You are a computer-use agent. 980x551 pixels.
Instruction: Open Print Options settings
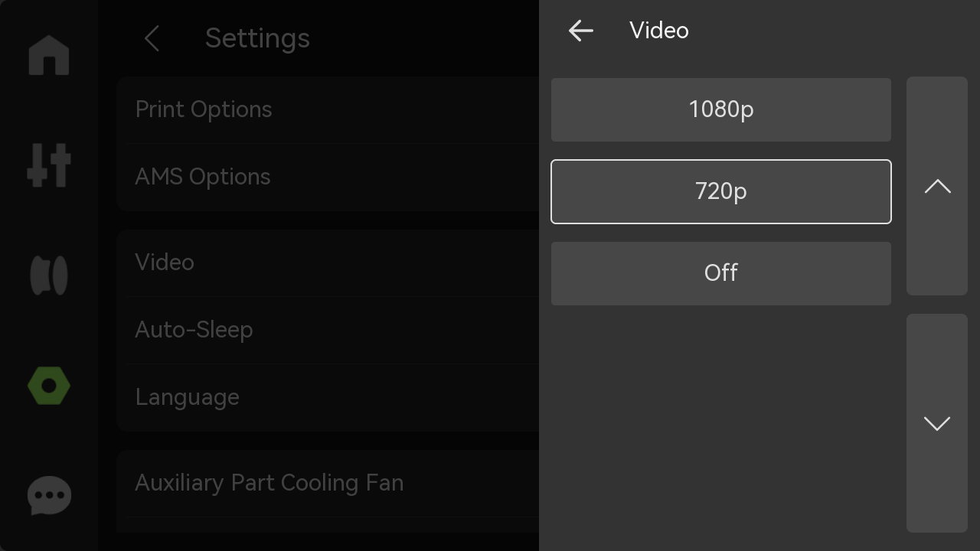(x=328, y=109)
